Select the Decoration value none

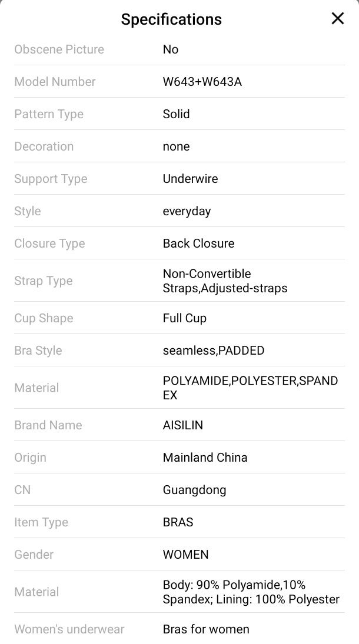176,146
